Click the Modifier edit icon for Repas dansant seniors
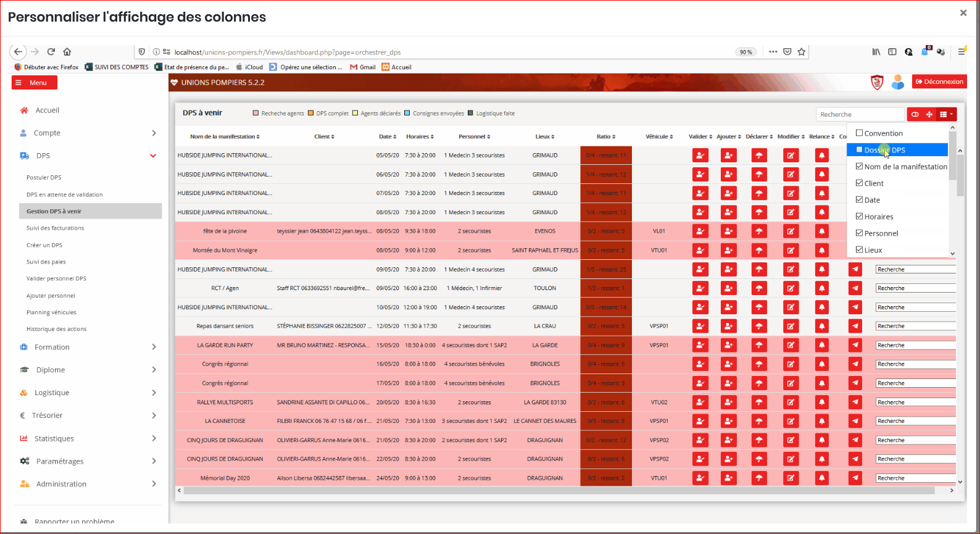 791,326
